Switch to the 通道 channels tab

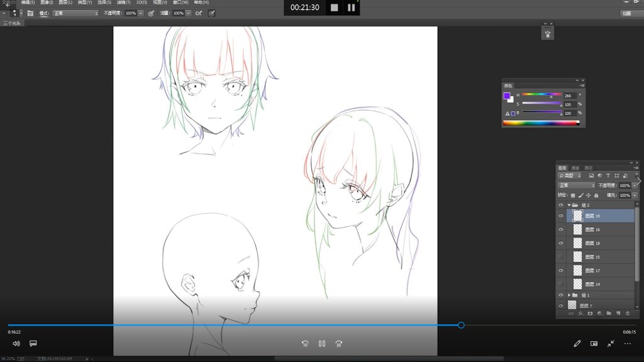pos(575,168)
